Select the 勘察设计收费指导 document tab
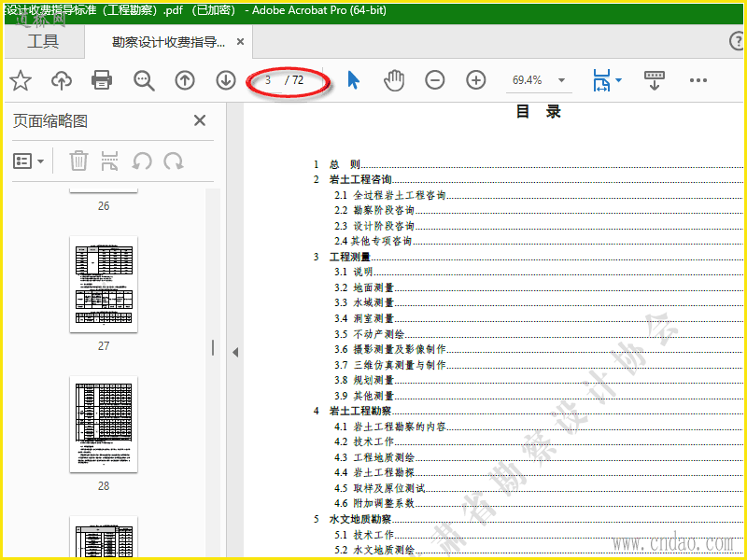The image size is (747, 560). pyautogui.click(x=168, y=42)
